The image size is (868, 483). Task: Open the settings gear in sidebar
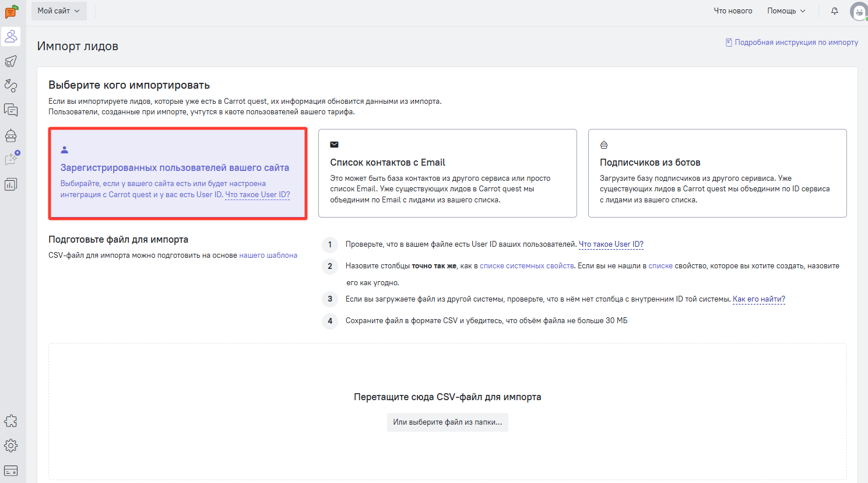(x=11, y=446)
